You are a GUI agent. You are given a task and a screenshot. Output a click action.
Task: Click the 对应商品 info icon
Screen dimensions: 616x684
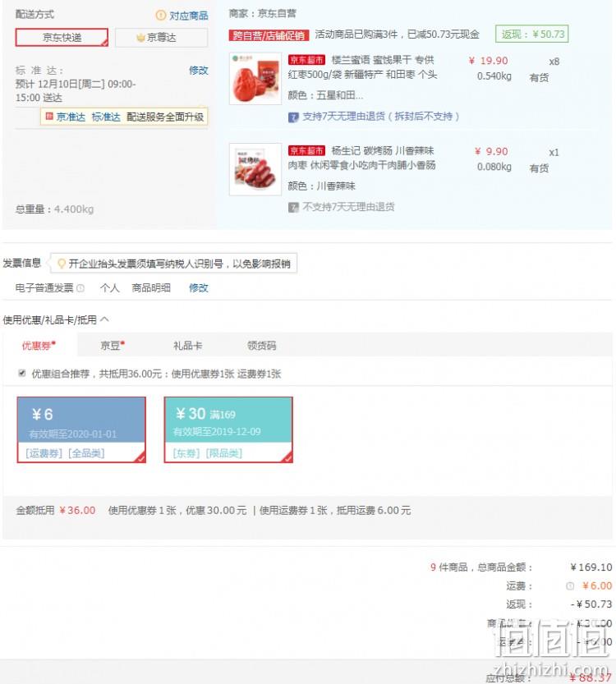(160, 16)
